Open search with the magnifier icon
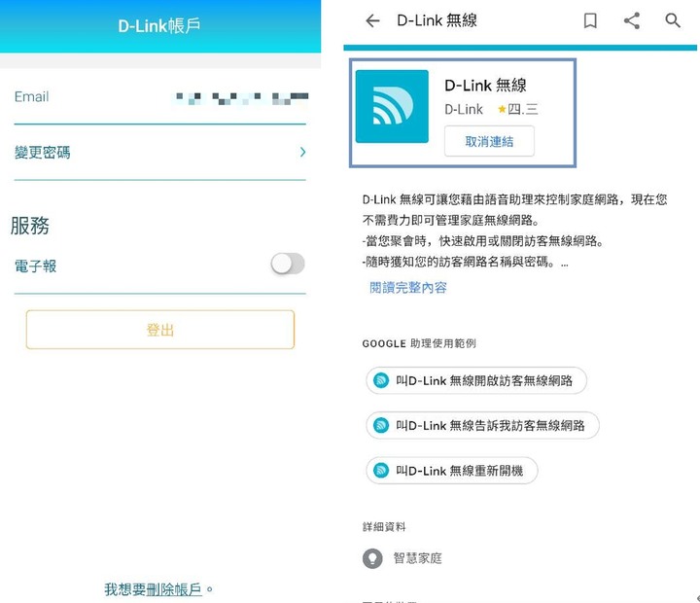The image size is (700, 603). click(x=673, y=20)
